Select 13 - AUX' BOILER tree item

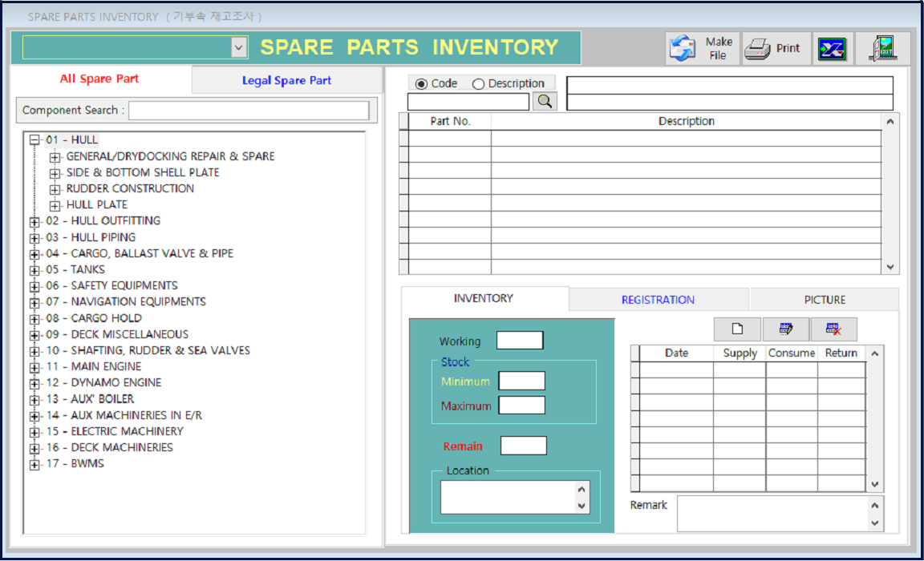(x=90, y=398)
